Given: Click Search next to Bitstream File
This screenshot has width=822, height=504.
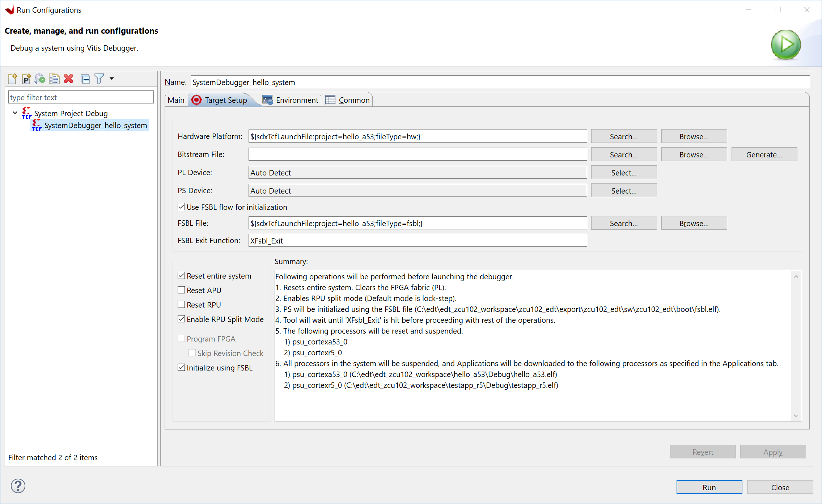Looking at the screenshot, I should pos(624,154).
